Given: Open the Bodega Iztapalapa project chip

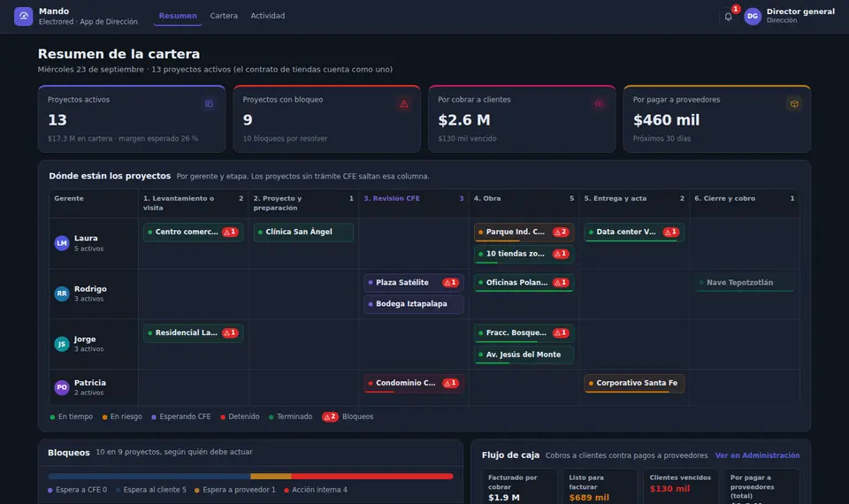Looking at the screenshot, I should click(414, 303).
